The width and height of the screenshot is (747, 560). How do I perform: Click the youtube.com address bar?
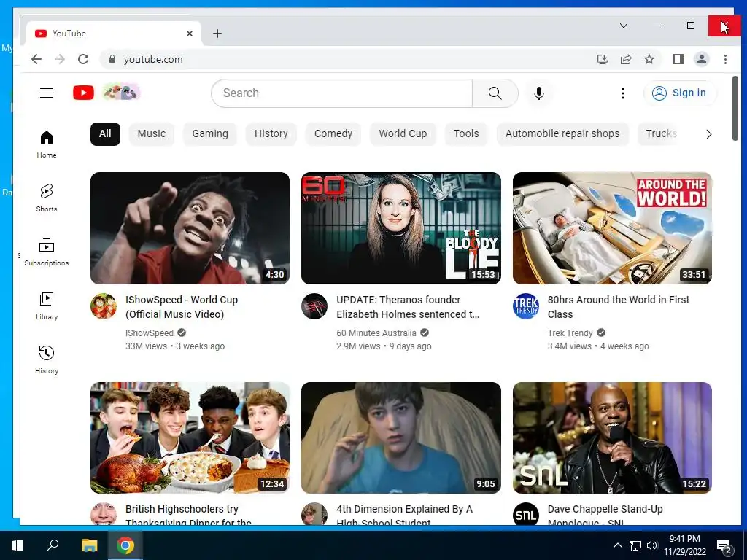click(348, 59)
